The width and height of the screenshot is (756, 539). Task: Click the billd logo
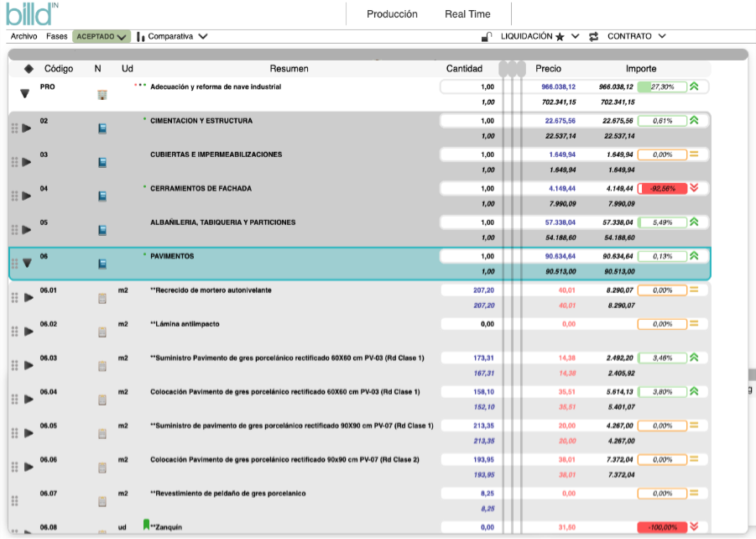click(x=32, y=13)
